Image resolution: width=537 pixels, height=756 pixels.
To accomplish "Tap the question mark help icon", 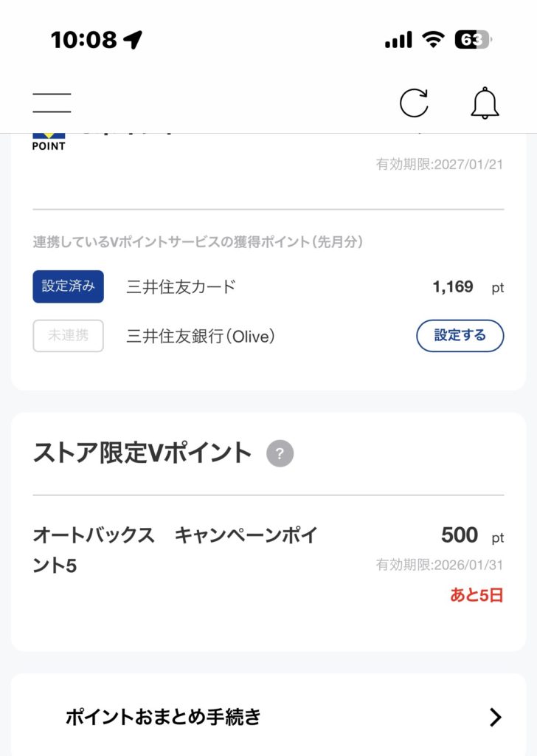I will point(280,453).
